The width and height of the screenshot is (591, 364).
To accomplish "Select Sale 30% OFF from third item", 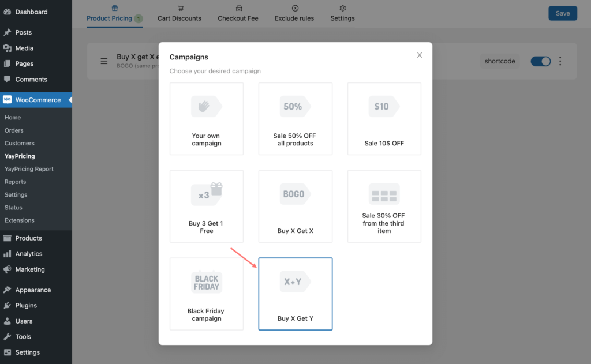I will click(x=384, y=206).
